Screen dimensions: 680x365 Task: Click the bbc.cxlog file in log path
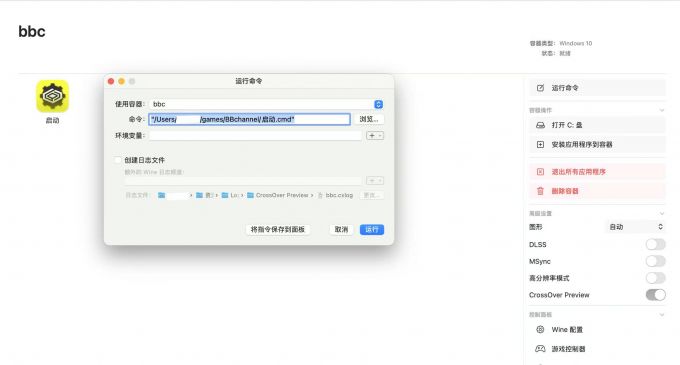[x=336, y=196]
